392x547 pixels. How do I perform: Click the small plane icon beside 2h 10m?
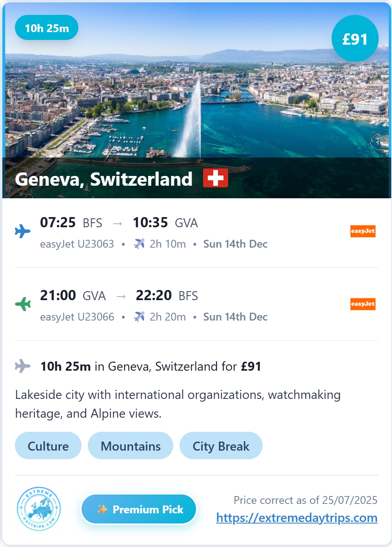pos(139,244)
